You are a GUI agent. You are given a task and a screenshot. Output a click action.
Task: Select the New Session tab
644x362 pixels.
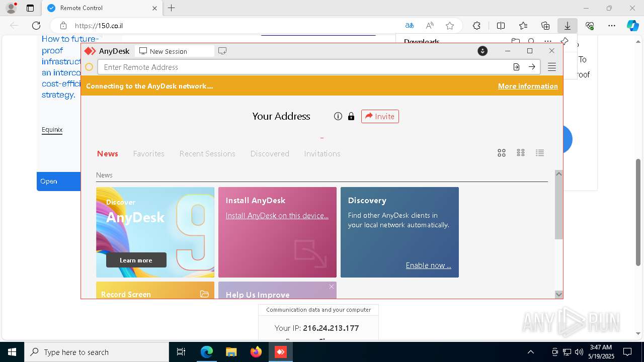174,51
